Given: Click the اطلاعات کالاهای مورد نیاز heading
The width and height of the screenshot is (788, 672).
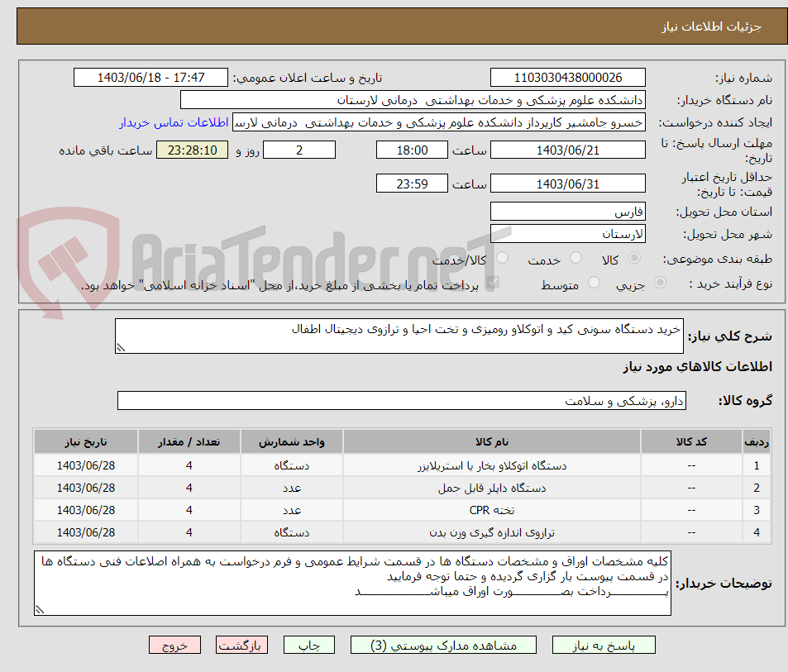Looking at the screenshot, I should point(698,367).
